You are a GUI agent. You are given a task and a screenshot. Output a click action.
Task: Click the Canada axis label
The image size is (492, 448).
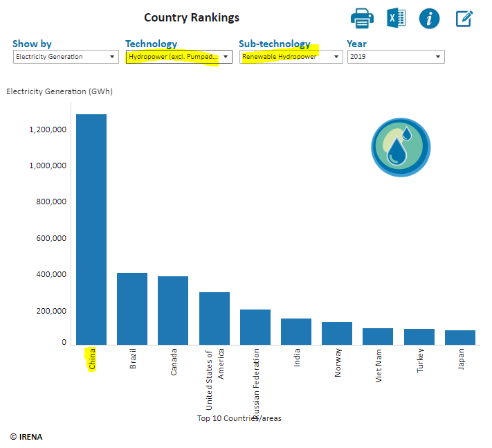click(174, 361)
